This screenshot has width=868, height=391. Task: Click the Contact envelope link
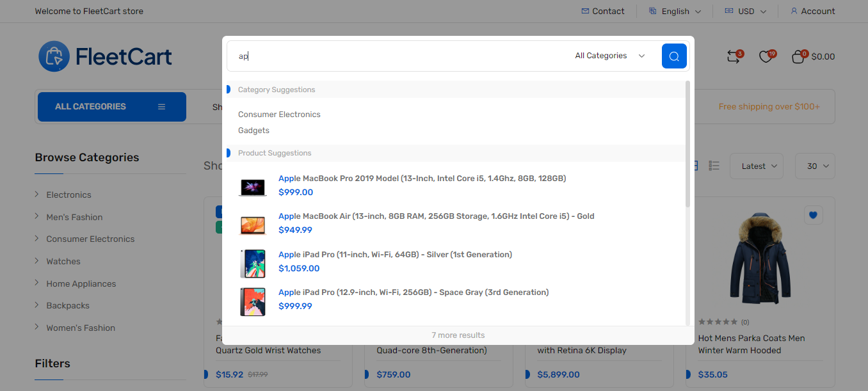pos(603,11)
